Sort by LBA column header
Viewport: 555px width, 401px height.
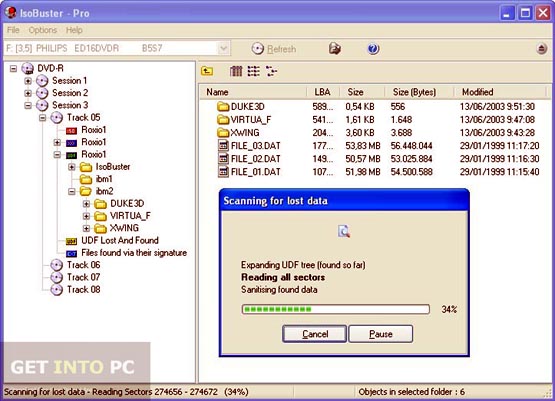323,92
